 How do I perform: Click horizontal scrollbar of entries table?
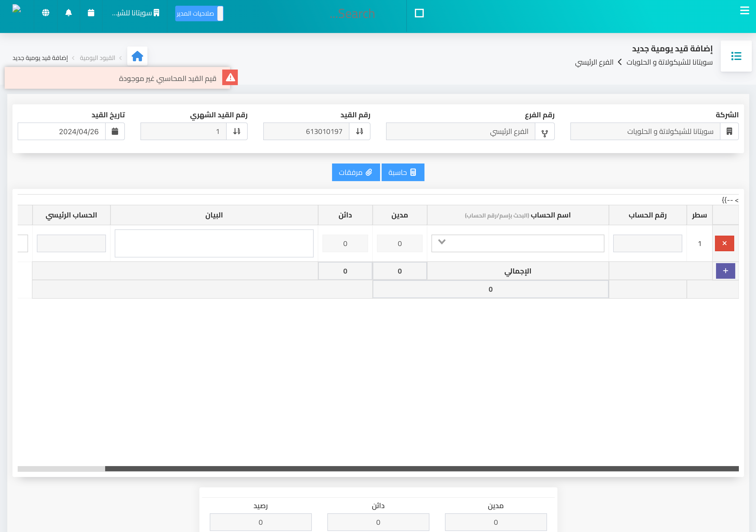point(422,468)
